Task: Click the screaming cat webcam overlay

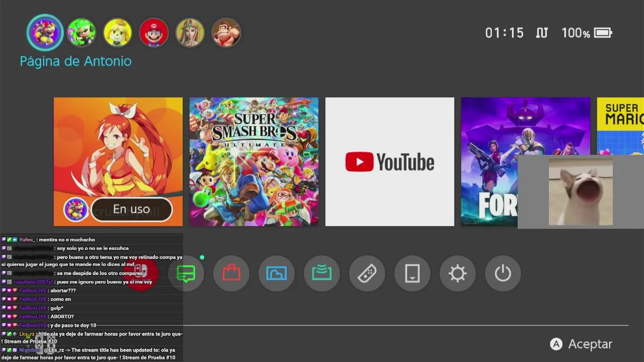Action: click(x=581, y=192)
